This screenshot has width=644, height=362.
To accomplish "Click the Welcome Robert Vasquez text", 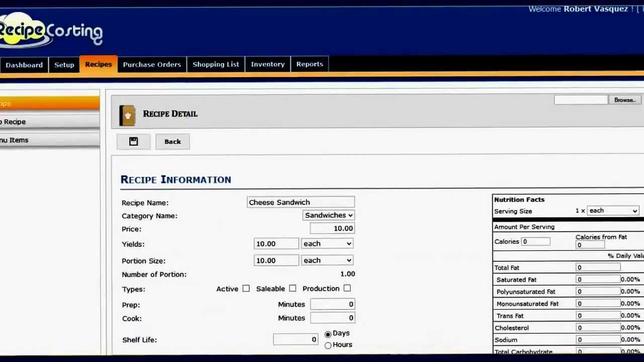I will tap(578, 9).
